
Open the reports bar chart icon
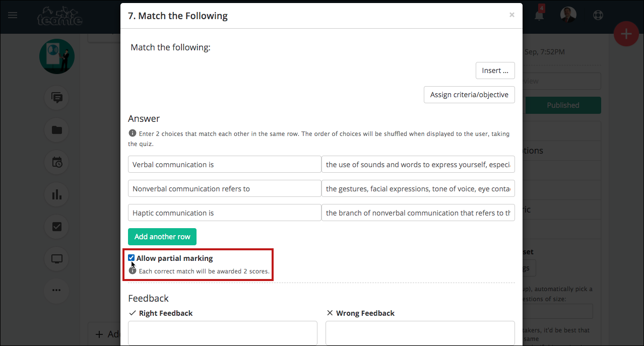click(57, 194)
